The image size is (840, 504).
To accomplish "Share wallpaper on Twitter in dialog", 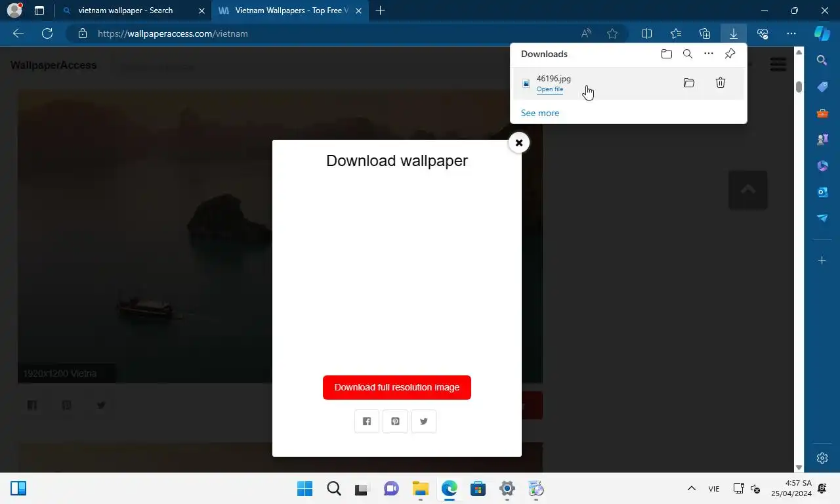I will tap(424, 421).
